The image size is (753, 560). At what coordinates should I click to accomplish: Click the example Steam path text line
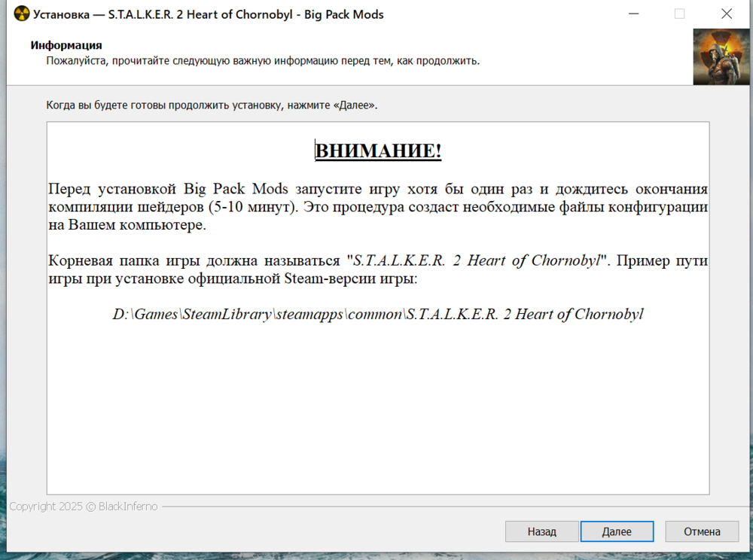pyautogui.click(x=378, y=314)
